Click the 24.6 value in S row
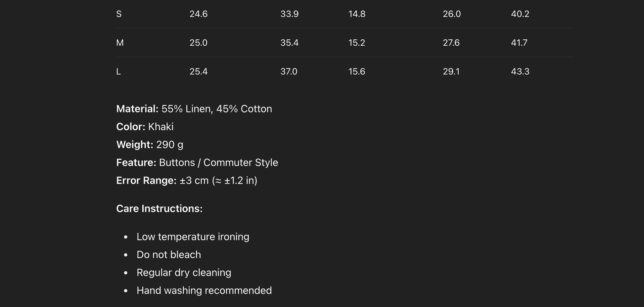Viewport: 644px width, 307px height. pyautogui.click(x=199, y=14)
